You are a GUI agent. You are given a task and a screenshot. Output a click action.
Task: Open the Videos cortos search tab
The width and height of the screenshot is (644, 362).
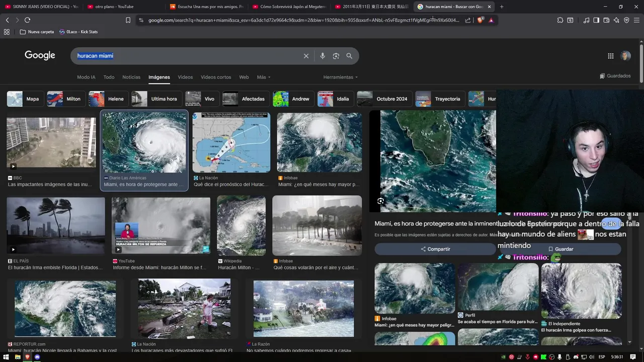pyautogui.click(x=216, y=77)
